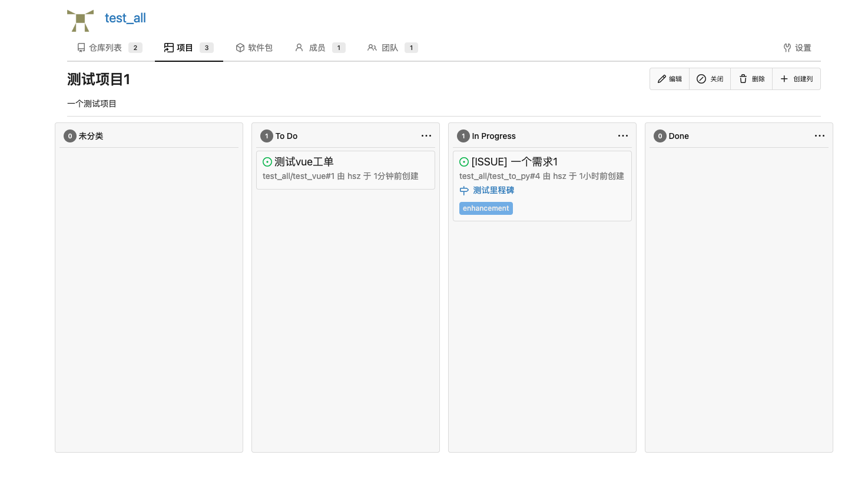Open the 团队 tab
This screenshot has height=498, width=868.
tap(393, 48)
